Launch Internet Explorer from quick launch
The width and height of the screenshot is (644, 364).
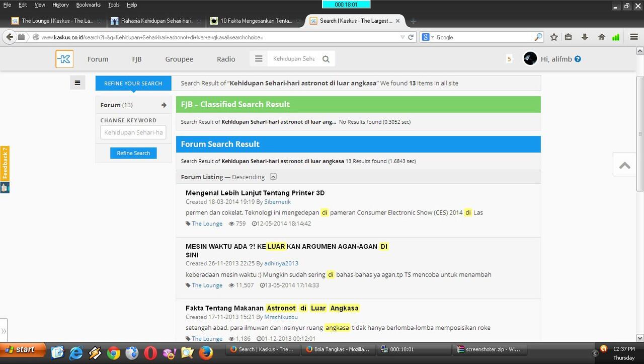pos(76,353)
